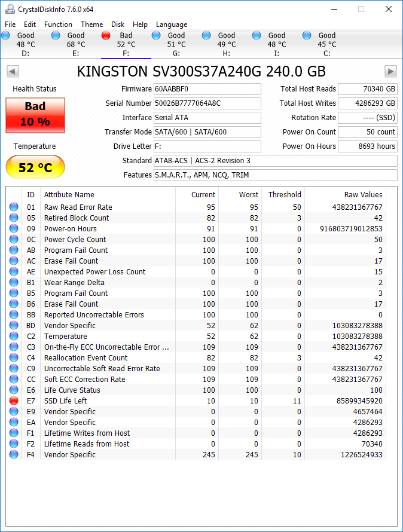Viewport: 403px width, 532px height.
Task: Click status icon for C2 Temperature
Action: [x=14, y=336]
